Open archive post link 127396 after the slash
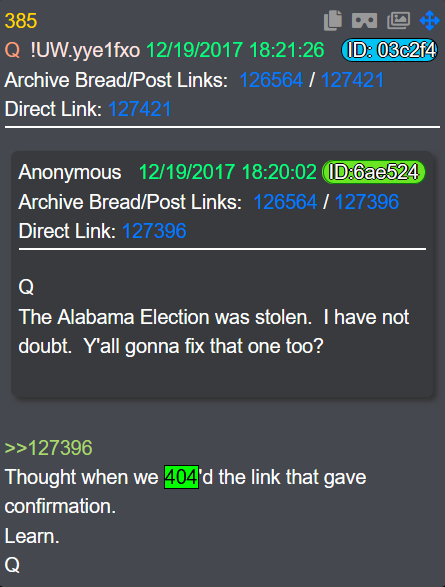This screenshot has width=445, height=587. coord(367,202)
